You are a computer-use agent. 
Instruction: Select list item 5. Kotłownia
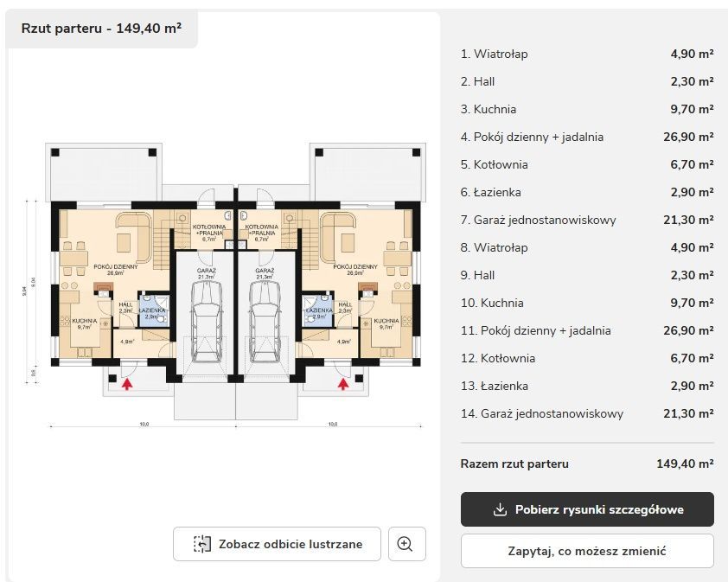click(x=494, y=164)
